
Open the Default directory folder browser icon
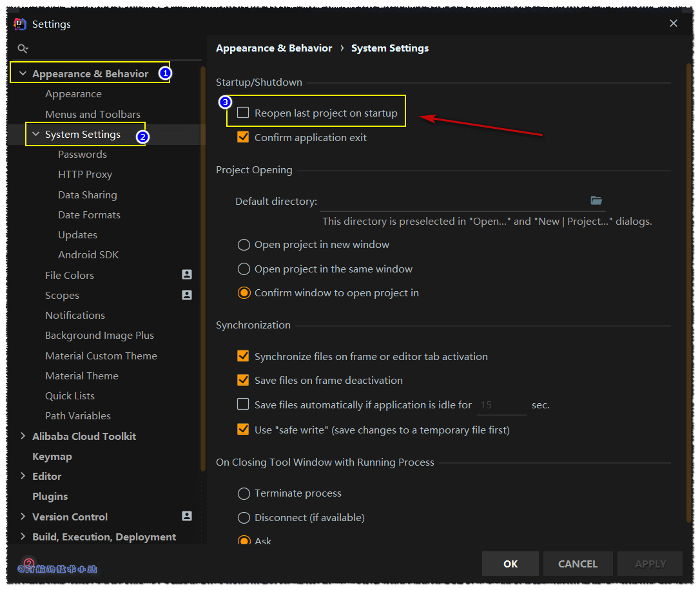(x=596, y=200)
